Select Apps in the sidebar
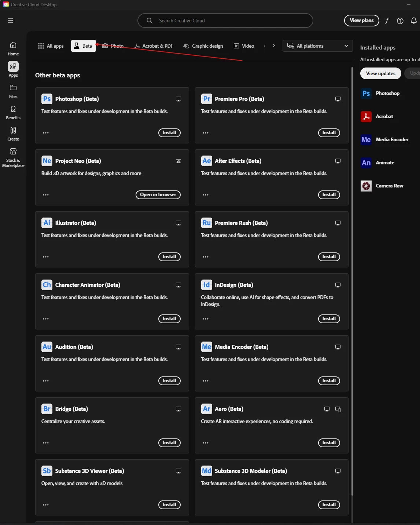The height and width of the screenshot is (525, 420). (13, 69)
